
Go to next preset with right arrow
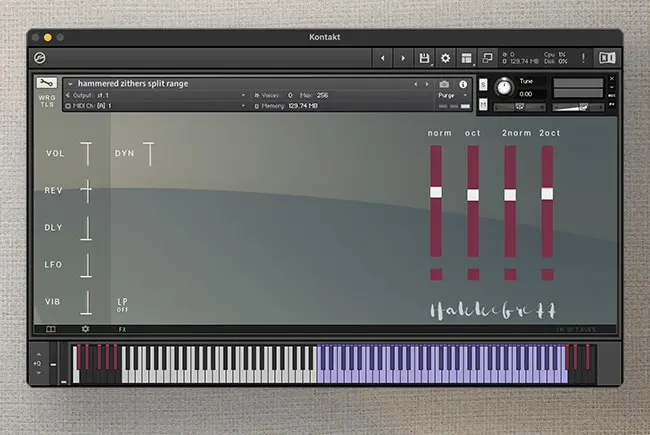(403, 58)
